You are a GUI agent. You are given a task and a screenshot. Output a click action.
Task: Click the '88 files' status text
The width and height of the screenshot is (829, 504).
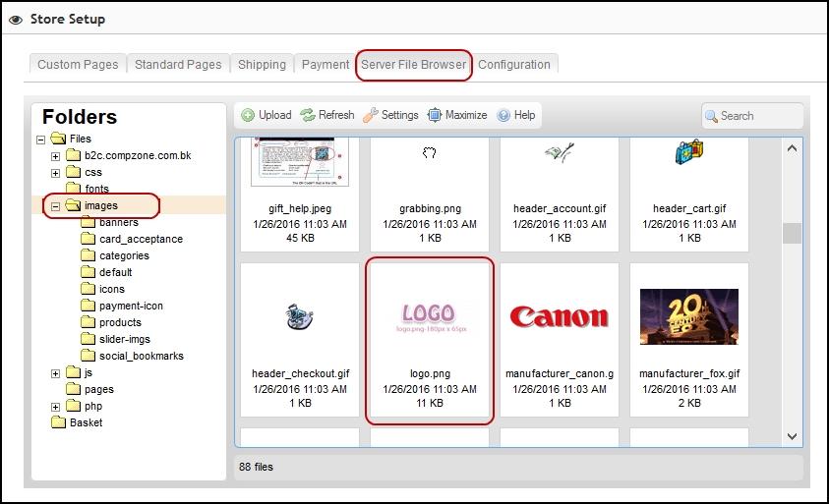[x=256, y=467]
